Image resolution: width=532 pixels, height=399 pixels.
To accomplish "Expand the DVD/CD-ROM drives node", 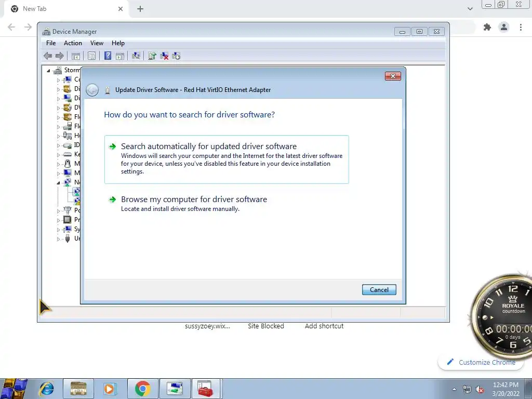I will (x=58, y=108).
